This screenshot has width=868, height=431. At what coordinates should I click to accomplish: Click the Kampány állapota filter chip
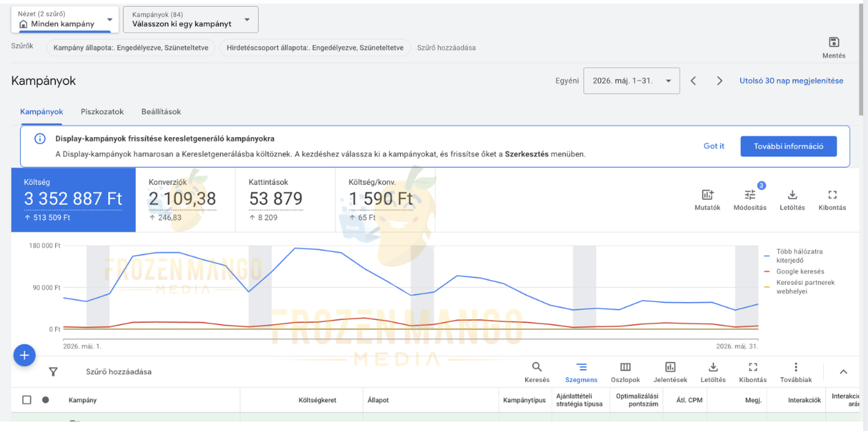coord(130,48)
